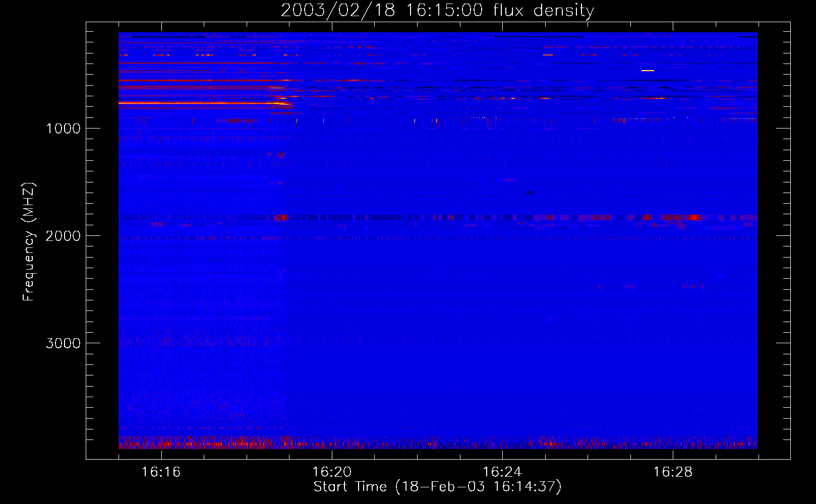Click the short yellow burst near 16:27
The image size is (816, 504).
click(648, 71)
